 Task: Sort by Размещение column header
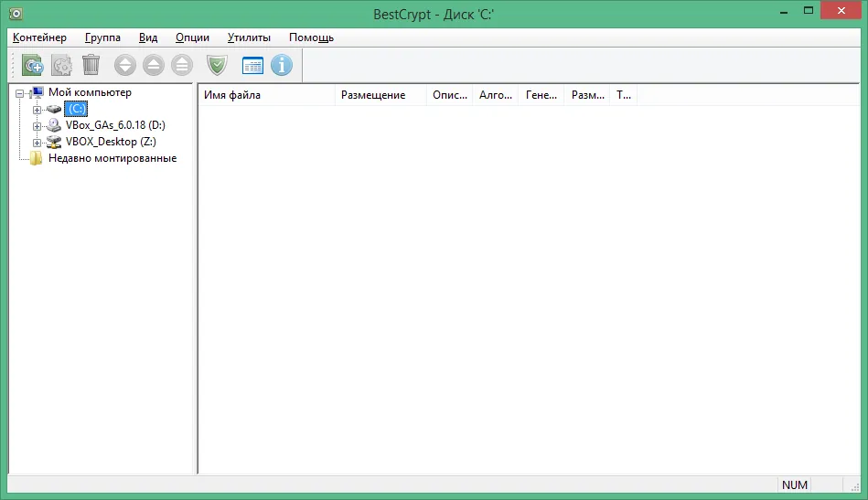pos(380,95)
